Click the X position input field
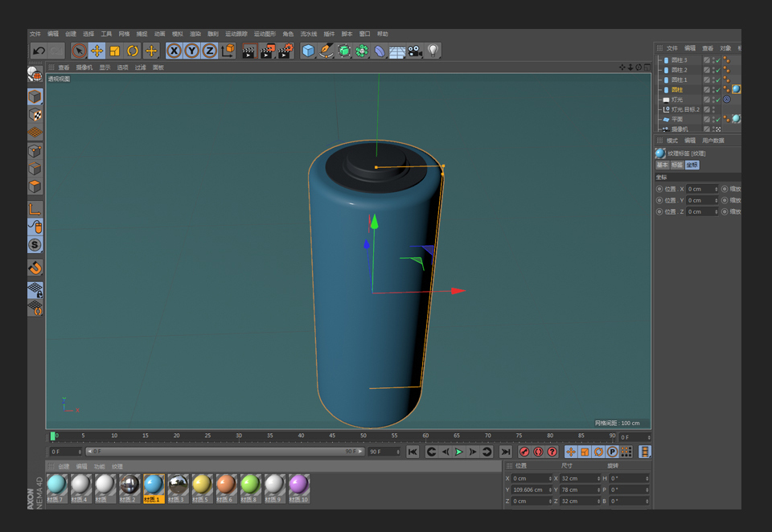The image size is (772, 532). pos(532,477)
